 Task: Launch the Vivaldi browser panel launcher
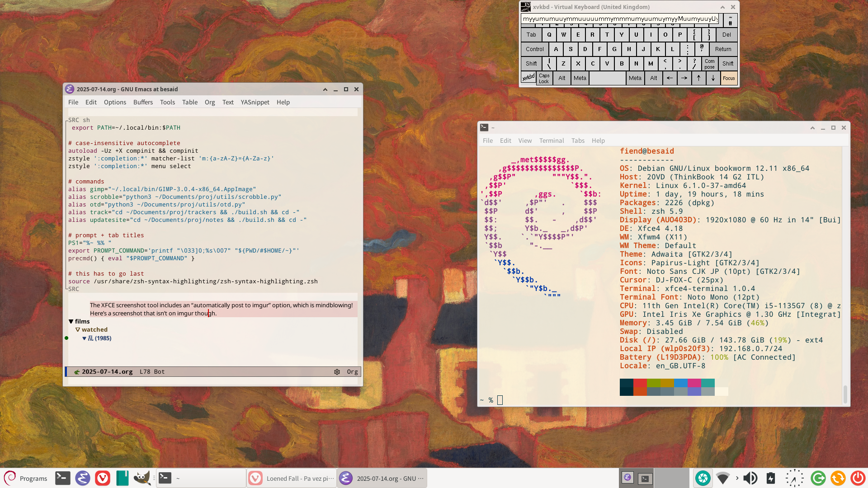coord(103,478)
